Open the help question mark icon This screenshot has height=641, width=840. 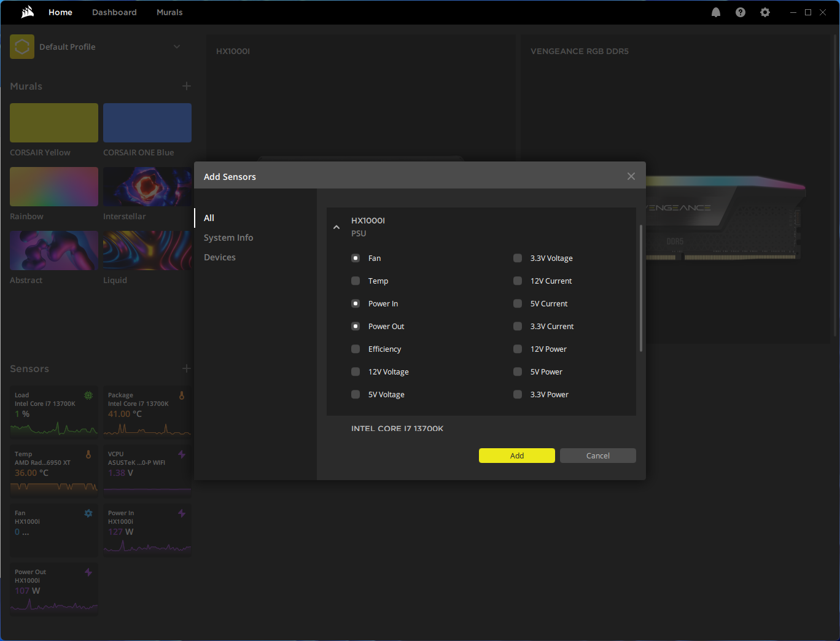741,12
